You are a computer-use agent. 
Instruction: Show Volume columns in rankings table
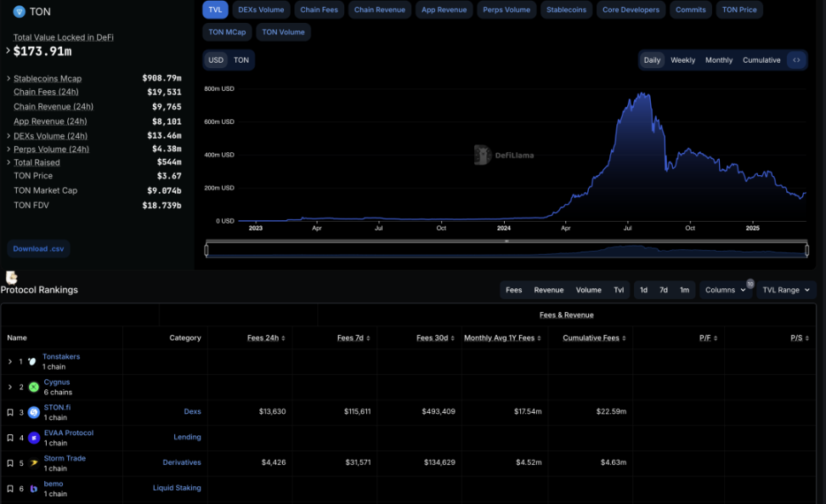click(588, 290)
